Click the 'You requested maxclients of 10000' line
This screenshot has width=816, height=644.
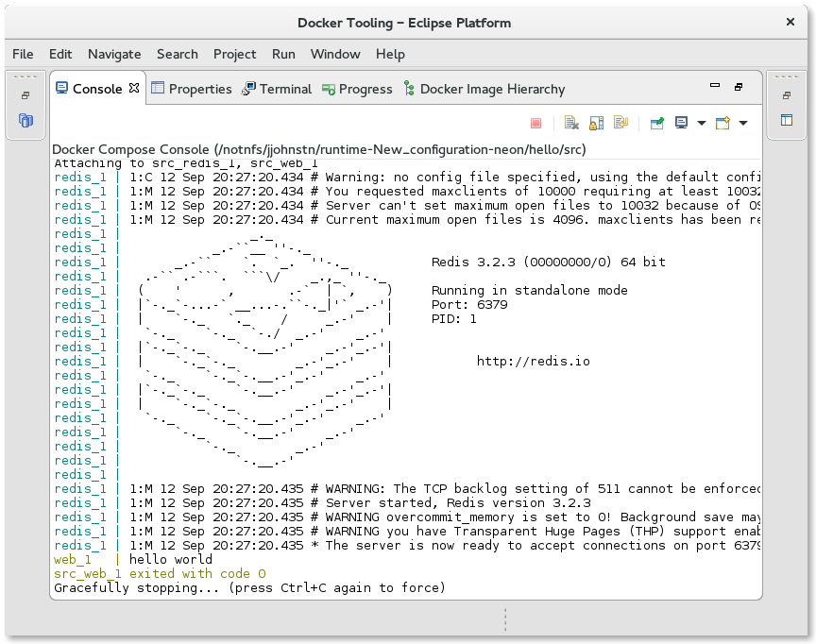[x=407, y=191]
